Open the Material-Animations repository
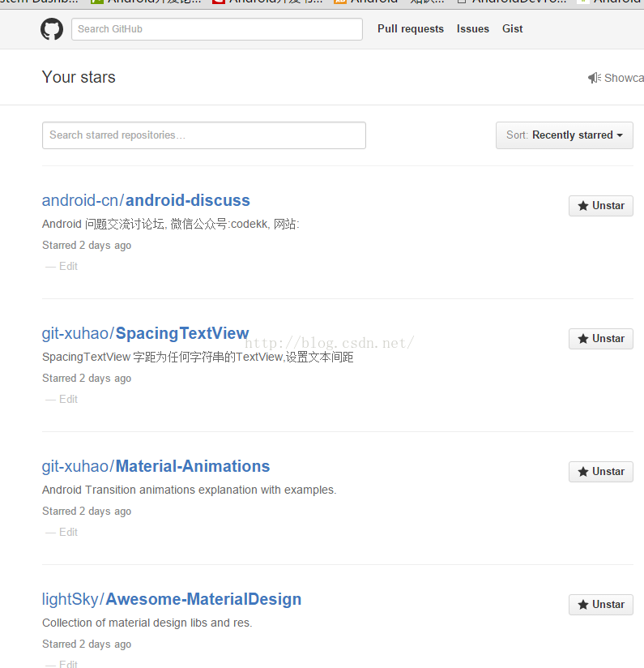Image resolution: width=644 pixels, height=668 pixels. coord(193,466)
